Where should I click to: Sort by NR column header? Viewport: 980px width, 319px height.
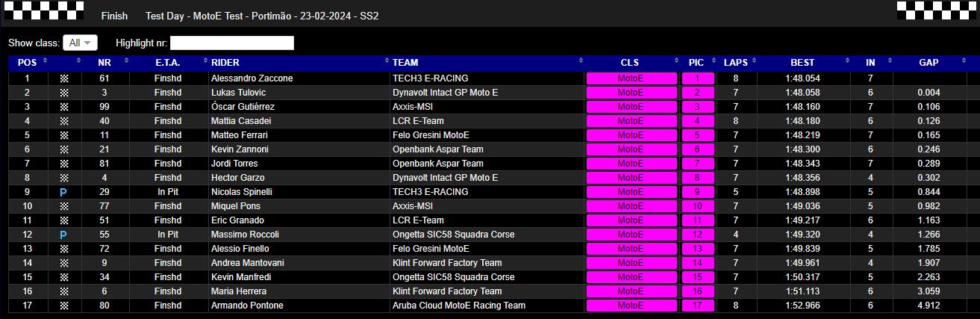tap(105, 63)
